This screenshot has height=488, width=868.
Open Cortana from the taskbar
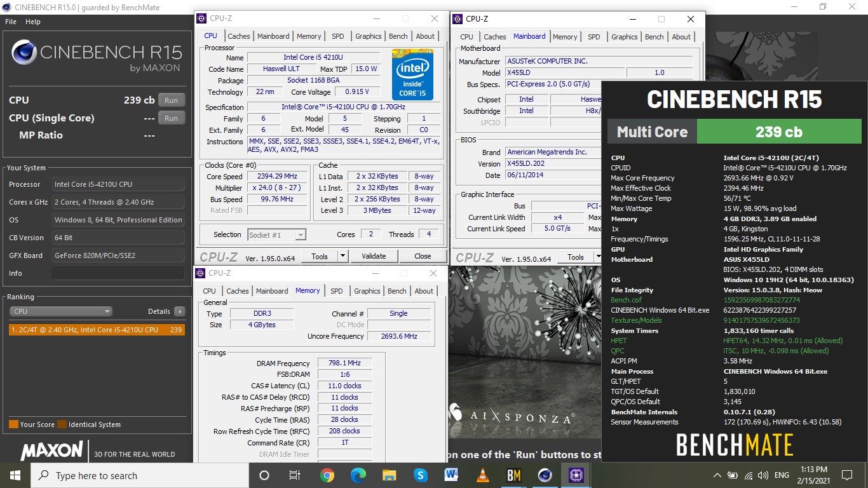pyautogui.click(x=264, y=475)
